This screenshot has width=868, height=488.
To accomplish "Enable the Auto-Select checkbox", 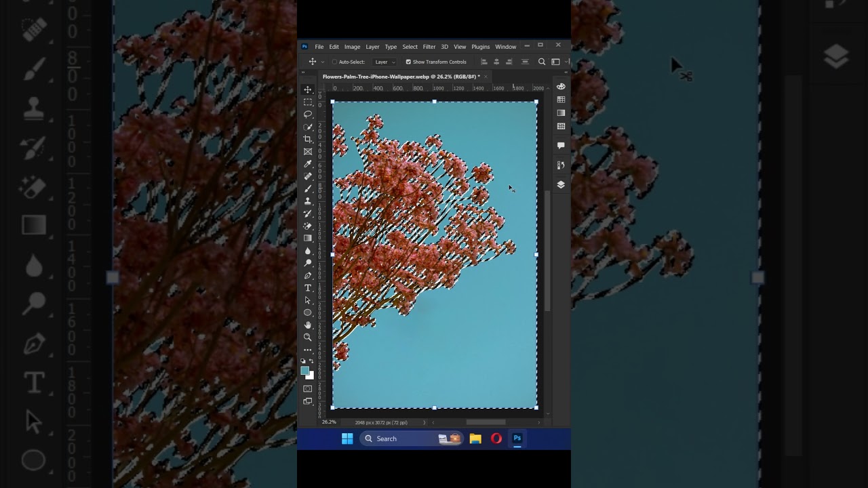I will pos(334,62).
